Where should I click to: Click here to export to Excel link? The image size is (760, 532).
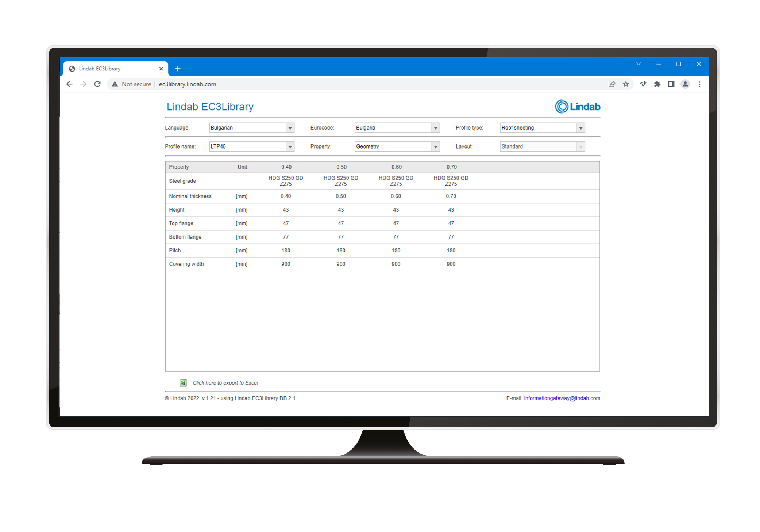click(x=225, y=383)
